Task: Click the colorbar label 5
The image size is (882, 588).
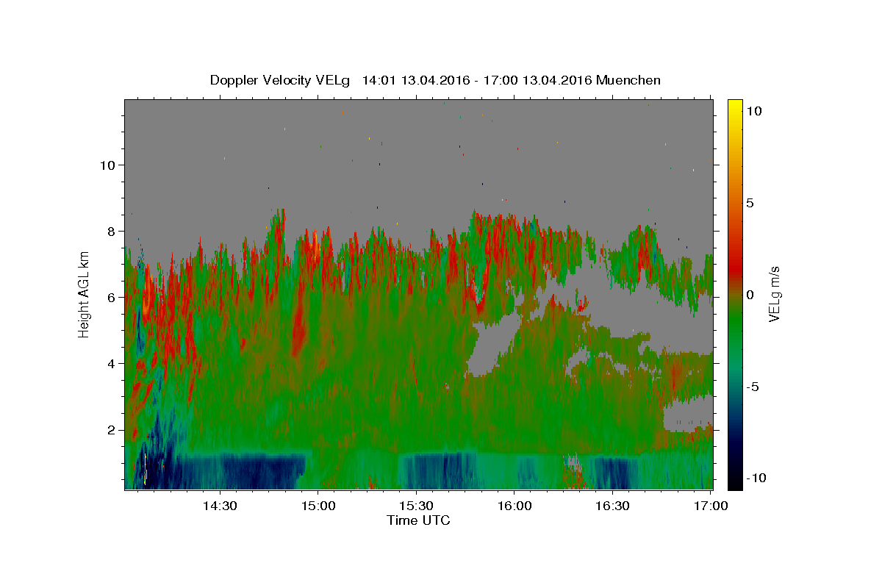Action: pos(749,203)
